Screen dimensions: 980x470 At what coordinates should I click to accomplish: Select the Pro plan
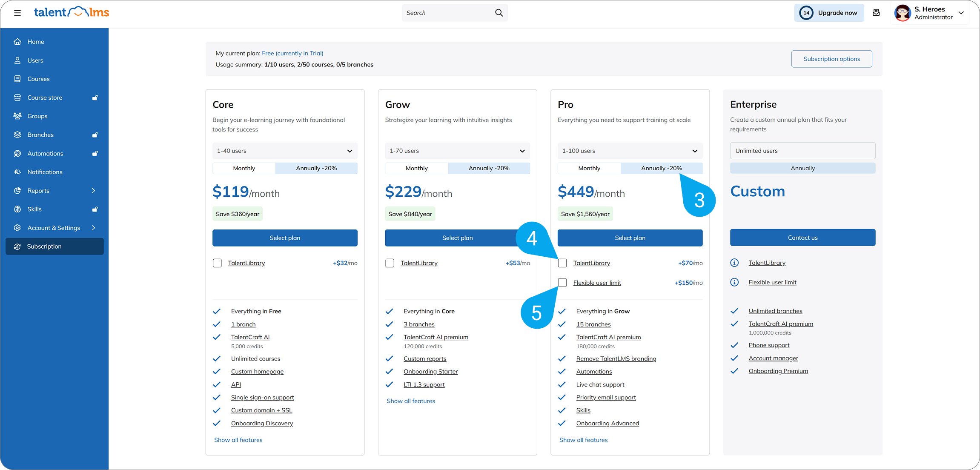pyautogui.click(x=630, y=238)
